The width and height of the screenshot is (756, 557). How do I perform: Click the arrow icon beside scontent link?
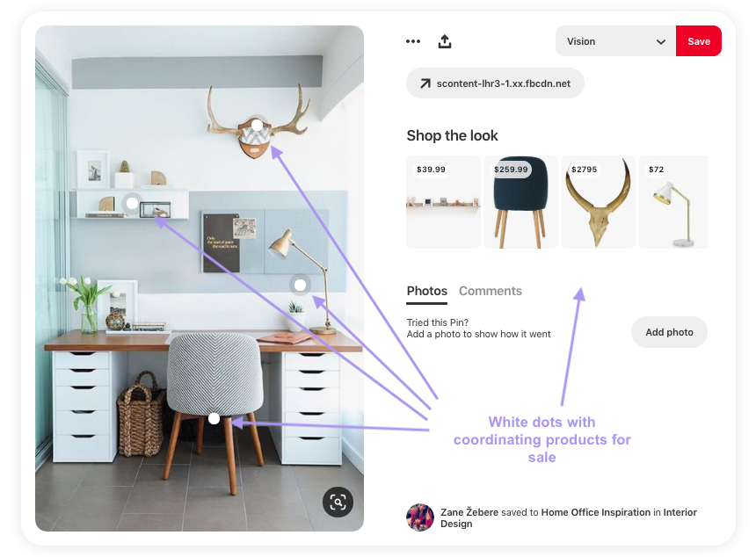tap(425, 83)
